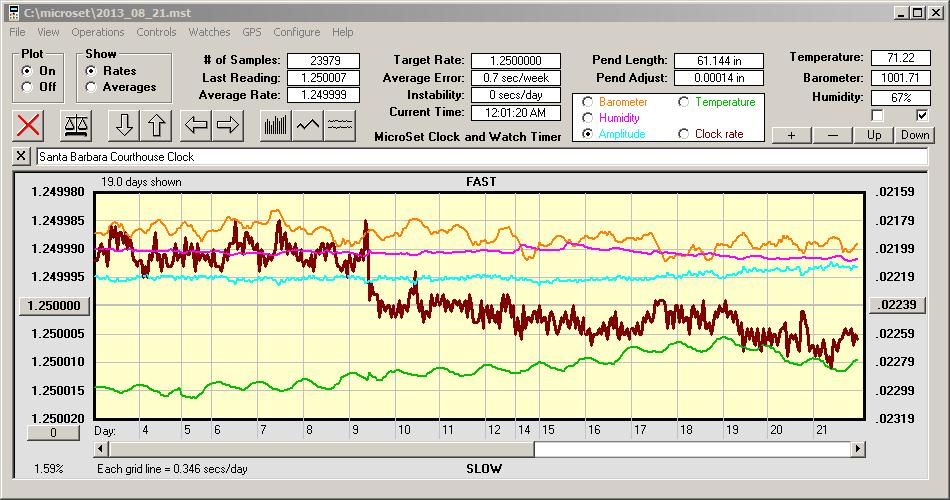The width and height of the screenshot is (950, 500).
Task: Click the Instability field
Action: 516,95
